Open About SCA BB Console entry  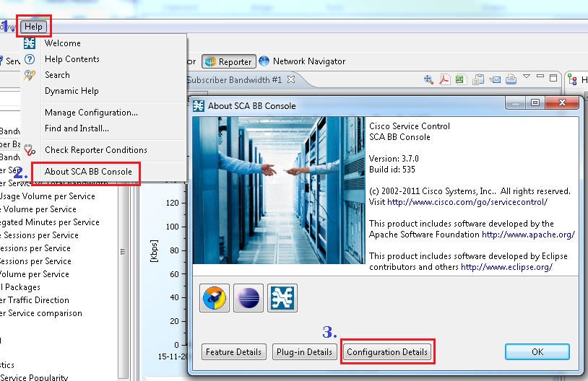coord(88,172)
